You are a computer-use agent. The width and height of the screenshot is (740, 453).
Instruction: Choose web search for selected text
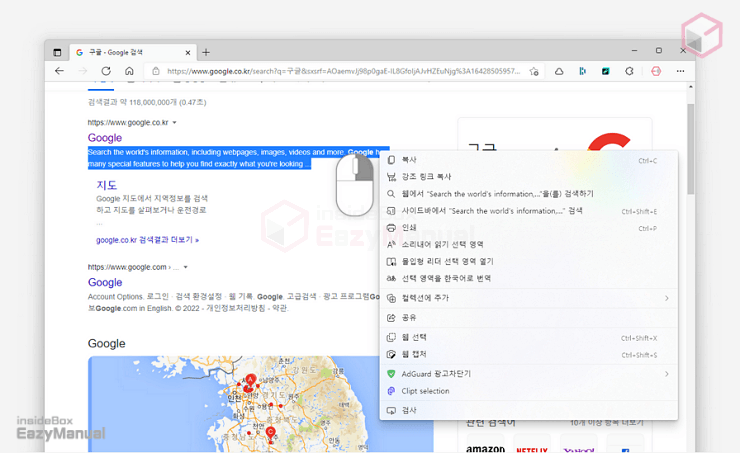(x=529, y=194)
